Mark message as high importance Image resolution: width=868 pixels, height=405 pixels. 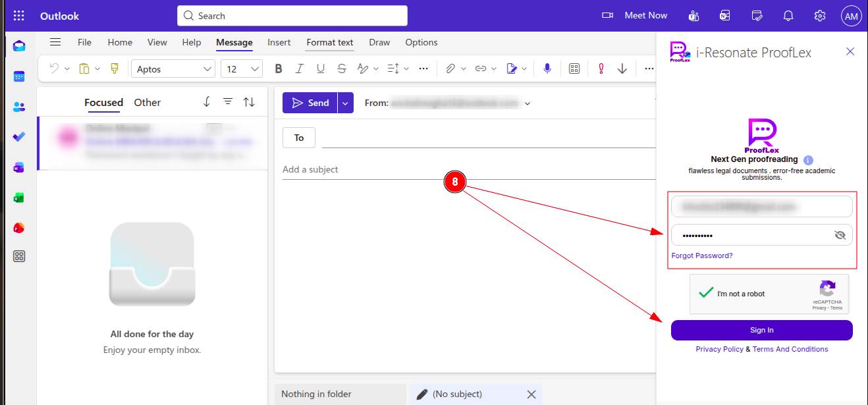coord(601,68)
